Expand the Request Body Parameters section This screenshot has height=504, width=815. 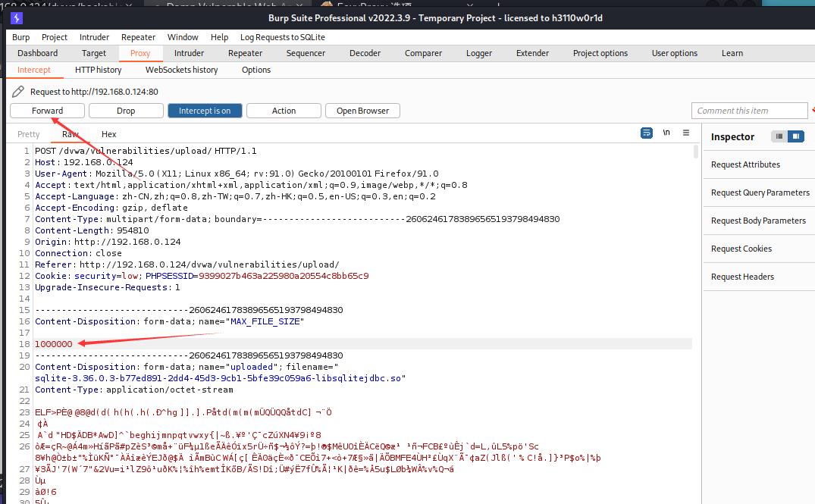[x=758, y=221]
